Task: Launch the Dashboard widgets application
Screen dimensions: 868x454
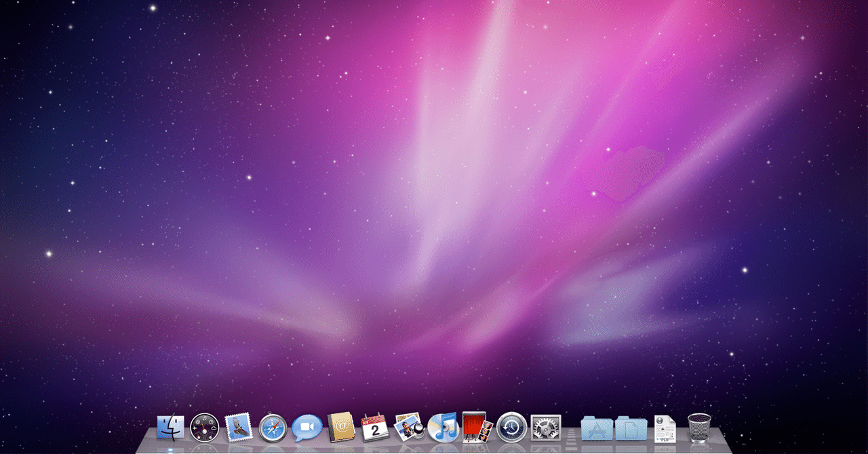Action: [x=203, y=428]
